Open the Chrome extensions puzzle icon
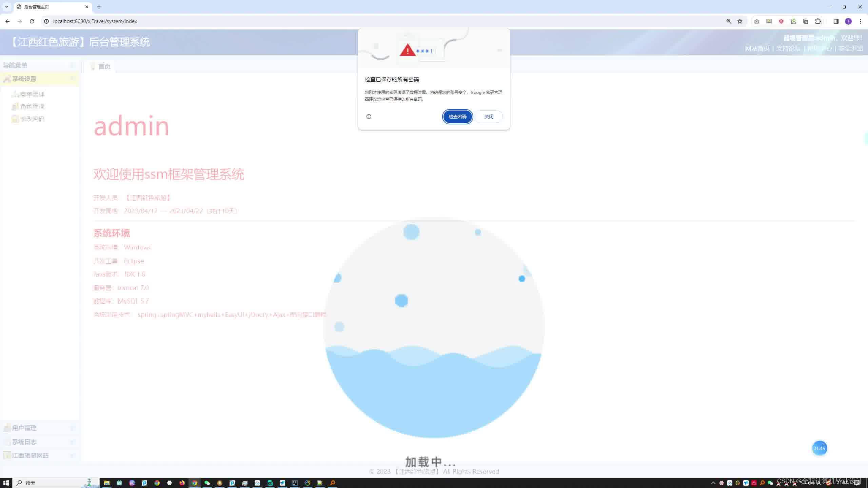Screen dimensions: 868x488 pyautogui.click(x=818, y=21)
